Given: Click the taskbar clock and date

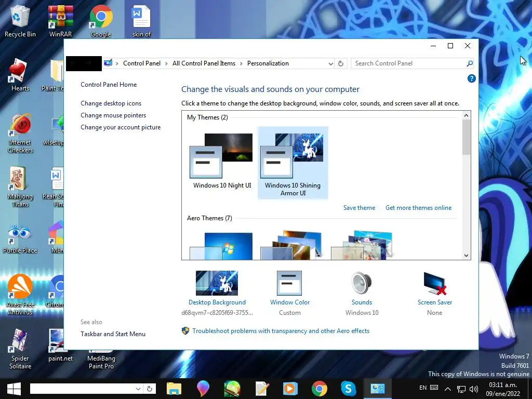Looking at the screenshot, I should coord(503,389).
